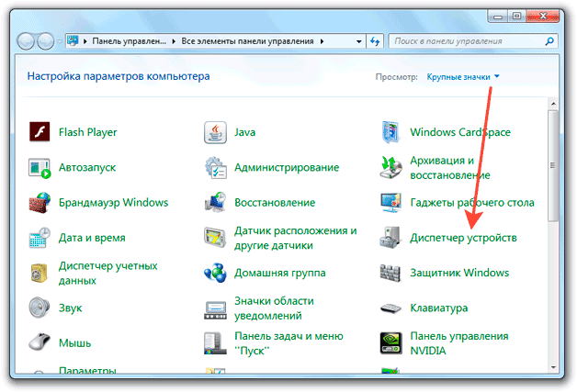
Task: Open the Диспетчер учетных данных safe icon
Action: pyautogui.click(x=40, y=274)
